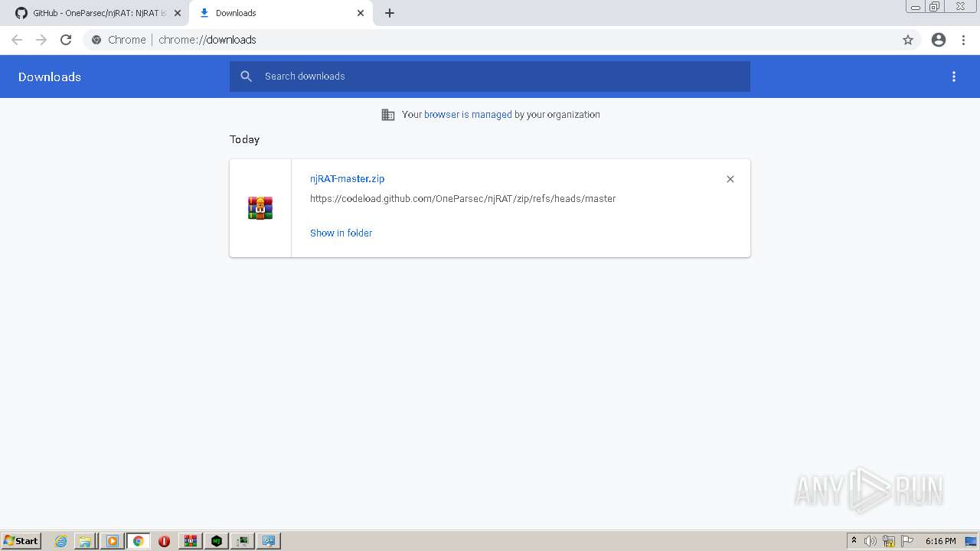980x551 pixels.
Task: Open Windows Explorer from the taskbar
Action: click(x=85, y=541)
